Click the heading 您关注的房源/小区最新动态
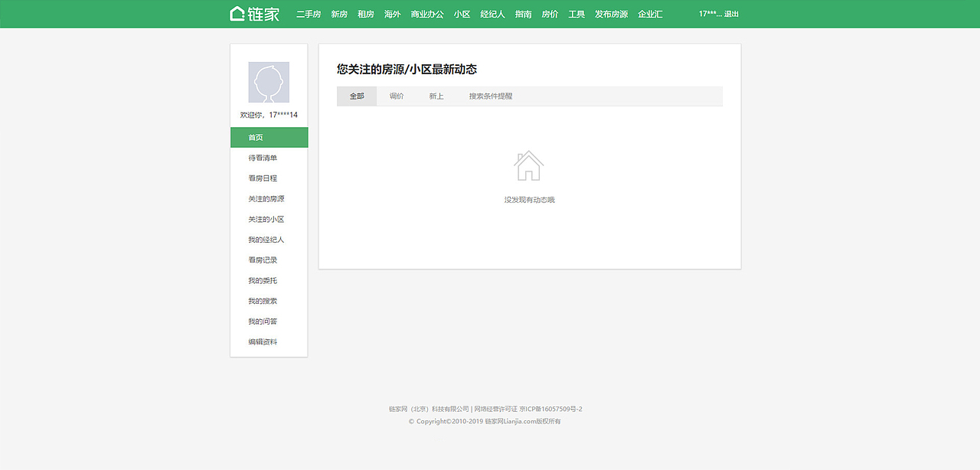The image size is (980, 470). (x=407, y=70)
